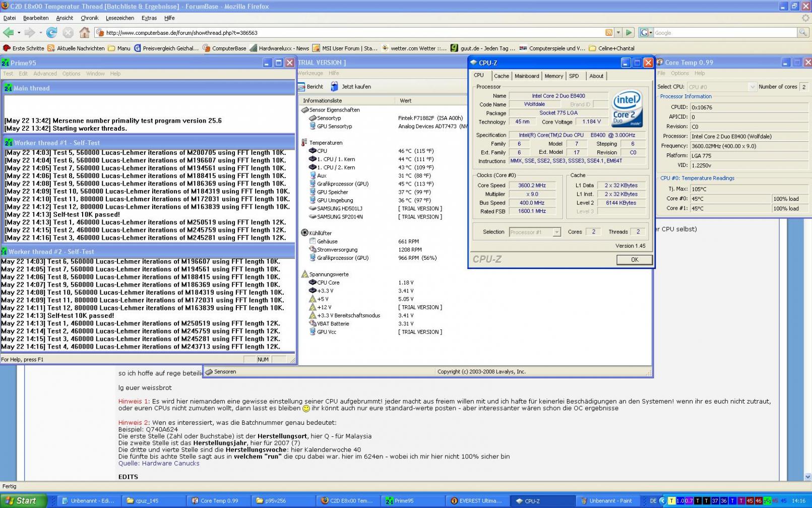Open the Bericht report icon in Everest
Image resolution: width=812 pixels, height=508 pixels.
click(x=302, y=87)
